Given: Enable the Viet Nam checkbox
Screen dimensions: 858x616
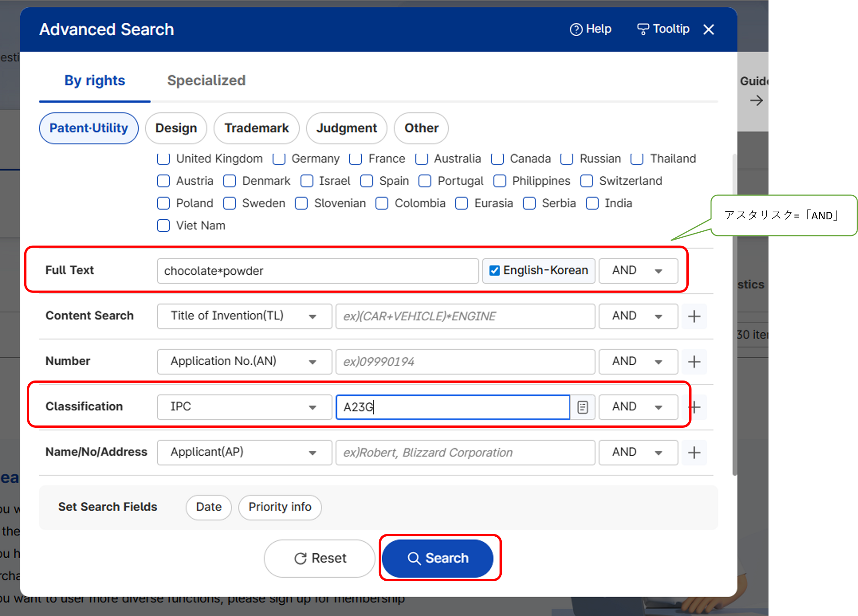Looking at the screenshot, I should pyautogui.click(x=163, y=226).
